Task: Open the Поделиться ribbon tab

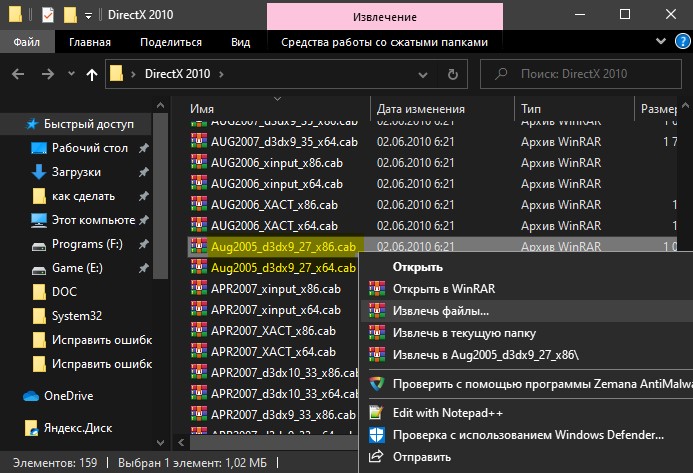Action: click(x=171, y=42)
